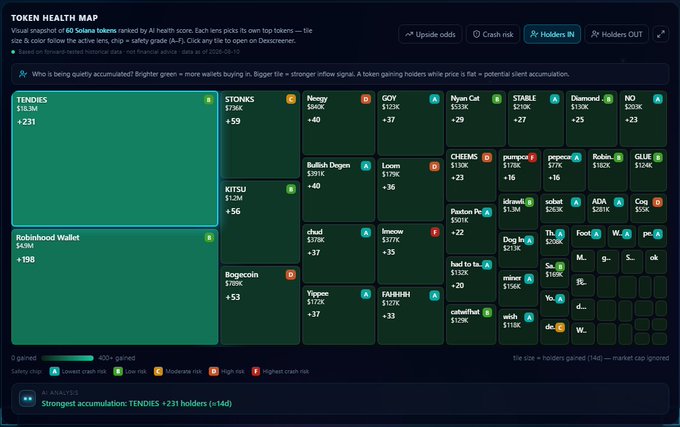Viewport: 680px width, 427px height.
Task: Click the holders gained gradient bar
Action: 67,358
